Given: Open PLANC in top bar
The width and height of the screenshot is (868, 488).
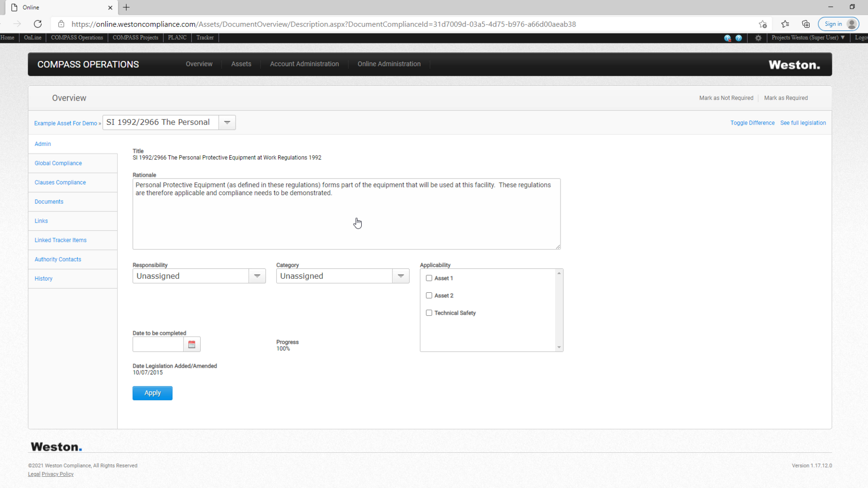Looking at the screenshot, I should (x=177, y=38).
